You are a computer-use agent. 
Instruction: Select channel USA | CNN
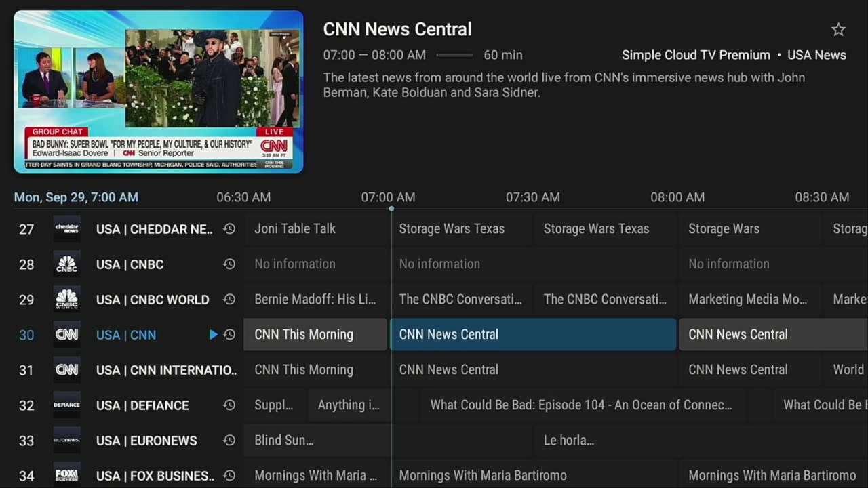pyautogui.click(x=126, y=335)
